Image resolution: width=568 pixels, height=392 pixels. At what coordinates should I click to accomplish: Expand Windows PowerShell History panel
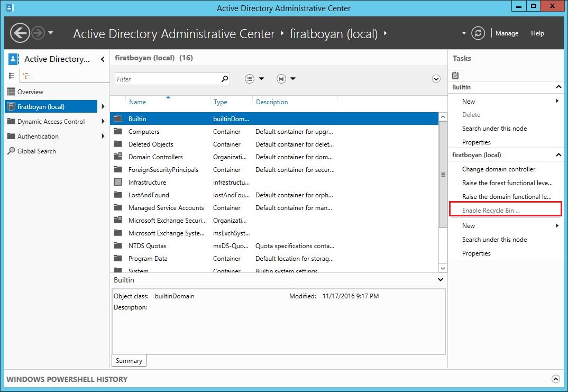555,379
